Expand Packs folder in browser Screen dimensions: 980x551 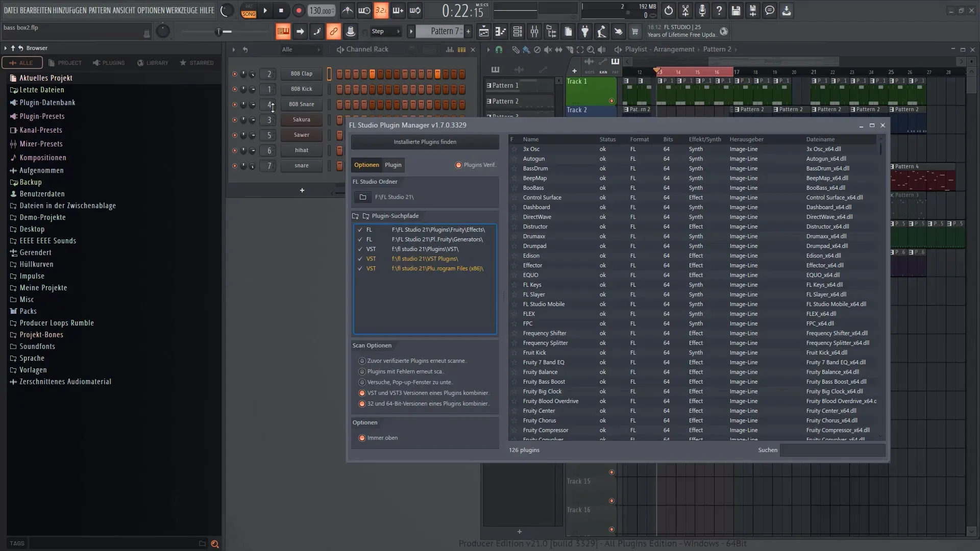(x=28, y=311)
